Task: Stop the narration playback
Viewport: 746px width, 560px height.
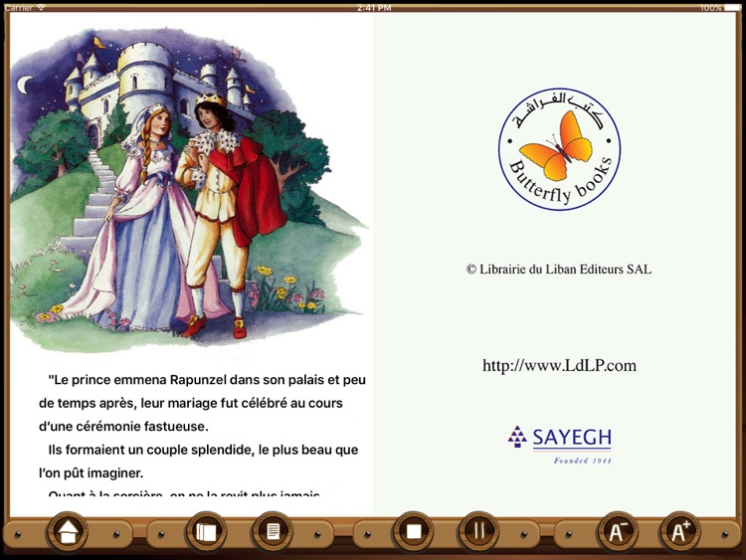Action: (x=413, y=531)
